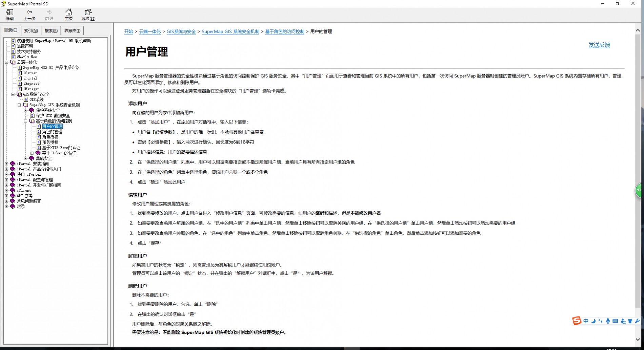Expand the 基于 Token 的认证 node
Viewport: 644px width, 350px height.
click(x=32, y=153)
